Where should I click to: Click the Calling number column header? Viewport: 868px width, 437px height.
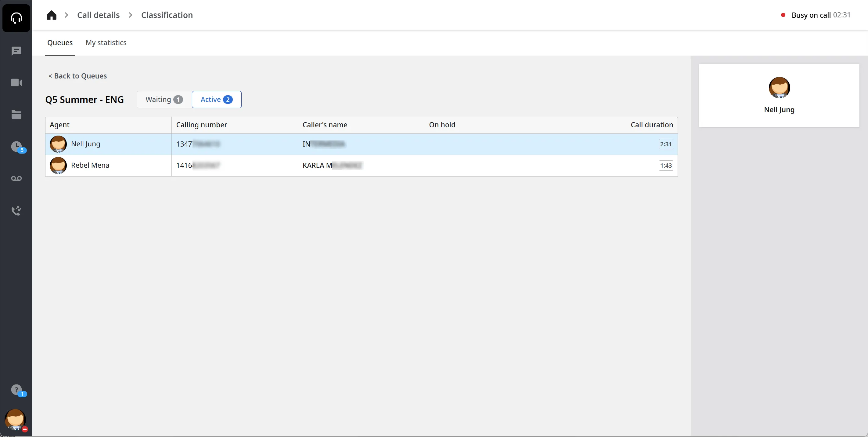(201, 125)
